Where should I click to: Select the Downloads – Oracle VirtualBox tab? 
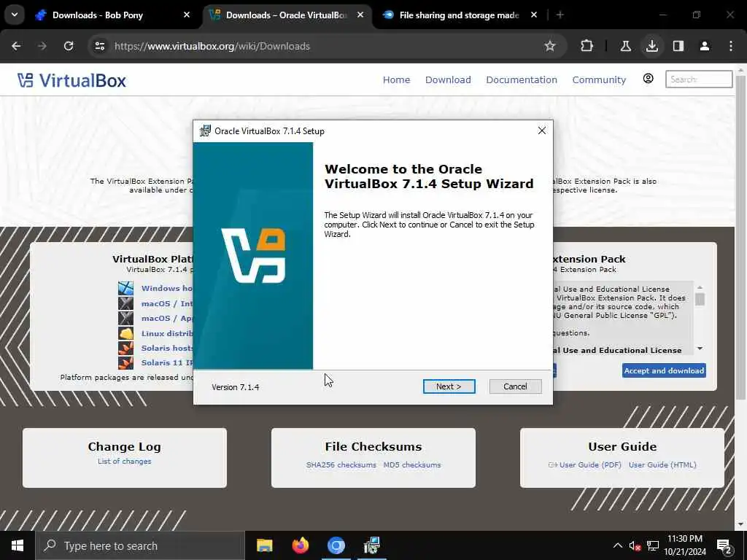tap(286, 15)
